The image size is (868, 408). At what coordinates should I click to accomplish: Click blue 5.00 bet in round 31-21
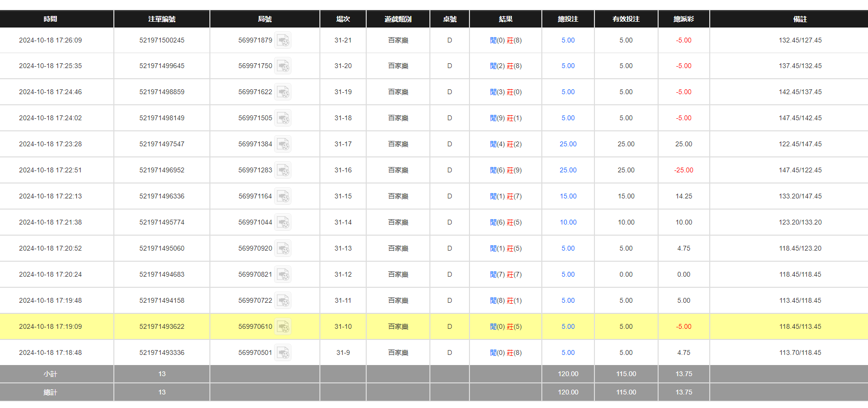click(568, 41)
